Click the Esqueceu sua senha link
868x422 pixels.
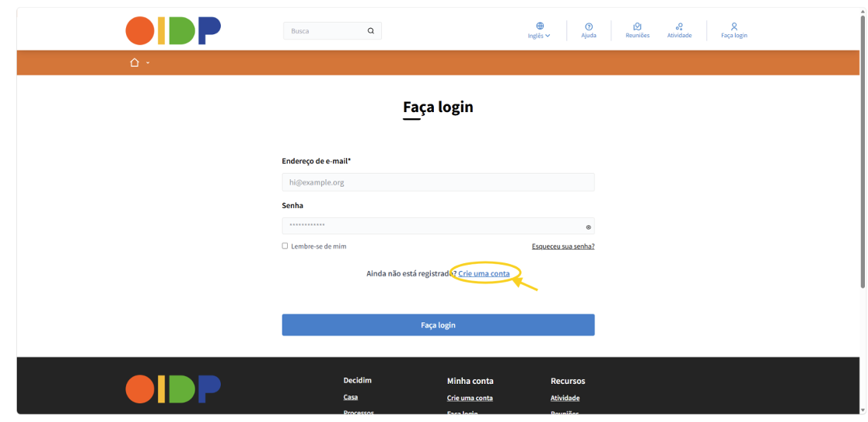point(563,247)
